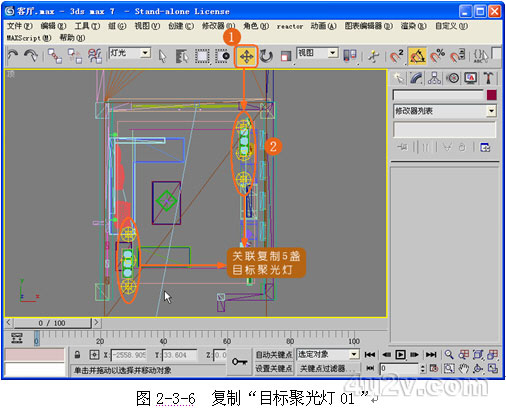Toggle 设置关键点 Set Key button
506x413 pixels.
(x=274, y=368)
